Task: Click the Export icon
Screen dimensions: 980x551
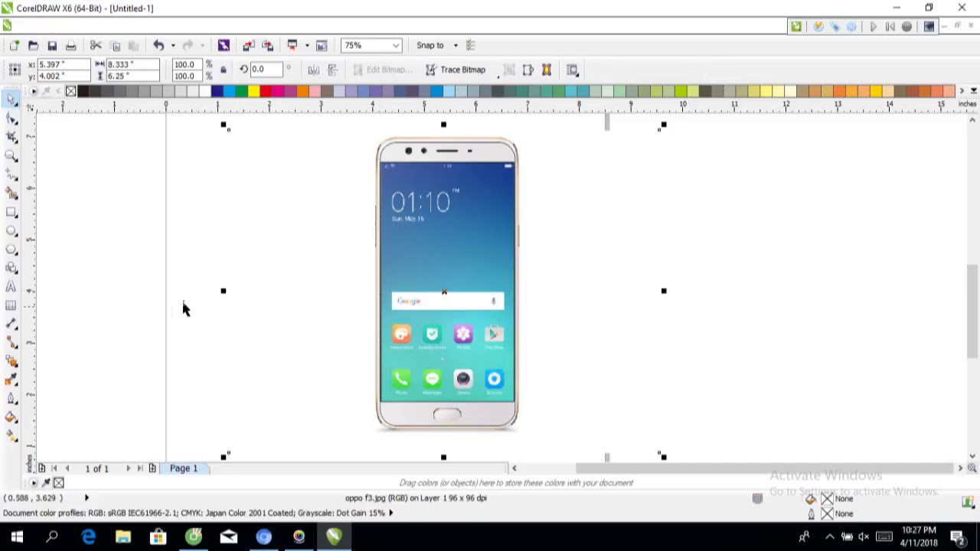Action: (267, 45)
